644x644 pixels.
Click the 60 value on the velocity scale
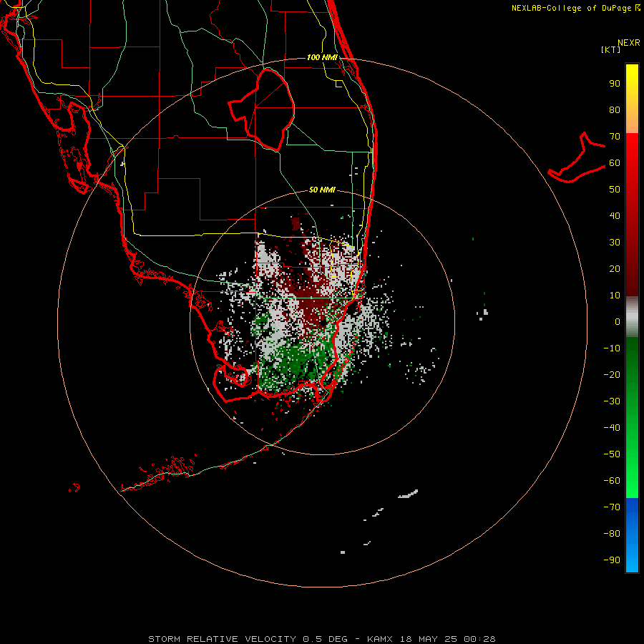coord(615,163)
